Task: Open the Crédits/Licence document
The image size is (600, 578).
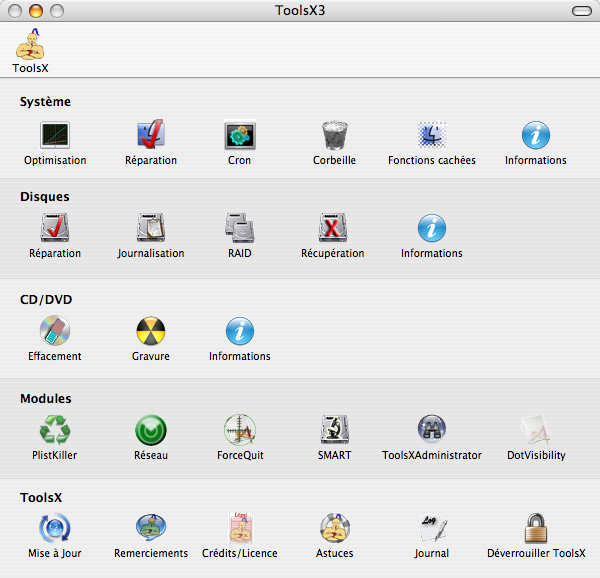Action: 240,528
